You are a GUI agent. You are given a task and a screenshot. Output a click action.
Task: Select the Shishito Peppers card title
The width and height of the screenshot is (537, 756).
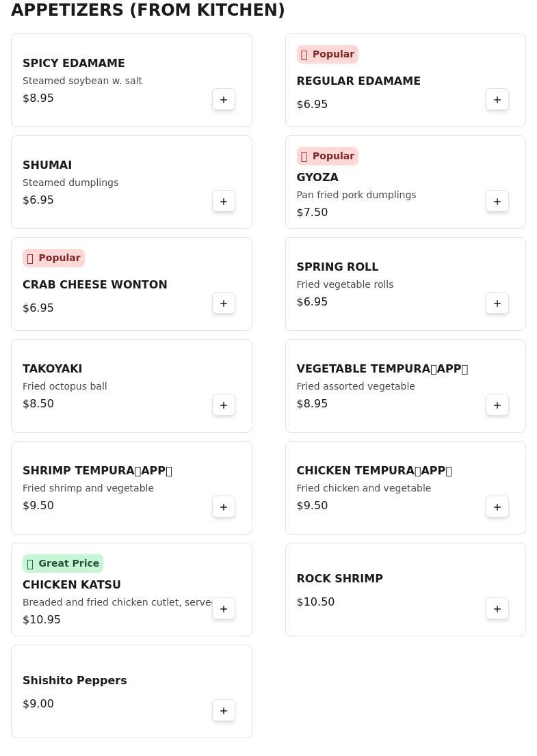coord(75,681)
